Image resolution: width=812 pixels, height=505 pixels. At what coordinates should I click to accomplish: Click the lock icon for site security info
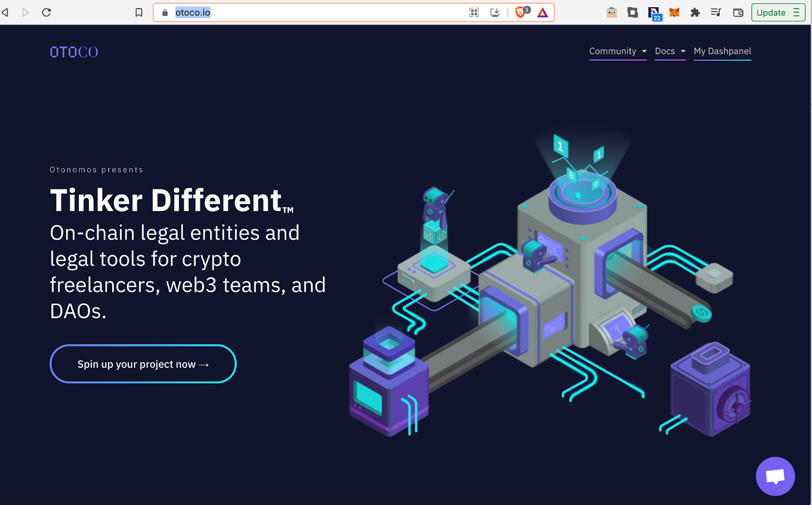165,13
